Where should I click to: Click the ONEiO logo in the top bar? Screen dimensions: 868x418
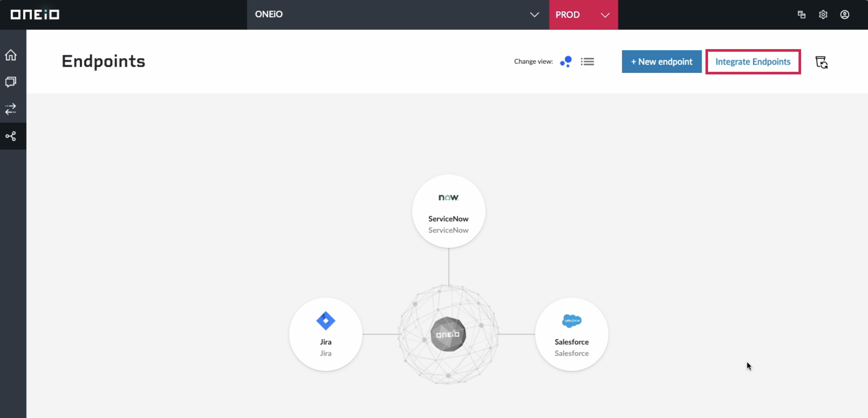click(35, 15)
